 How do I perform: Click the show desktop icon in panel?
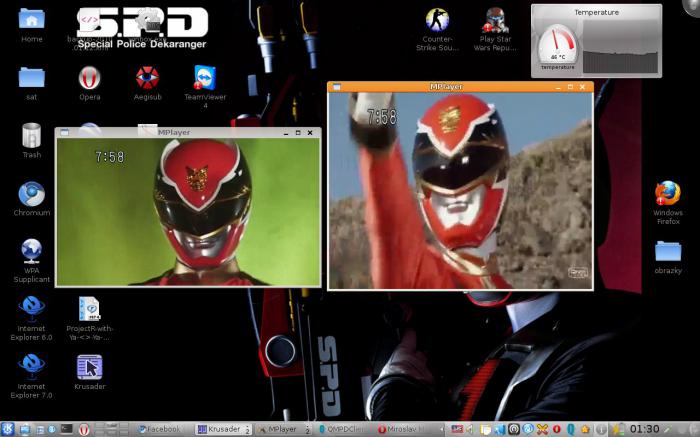[x=25, y=429]
